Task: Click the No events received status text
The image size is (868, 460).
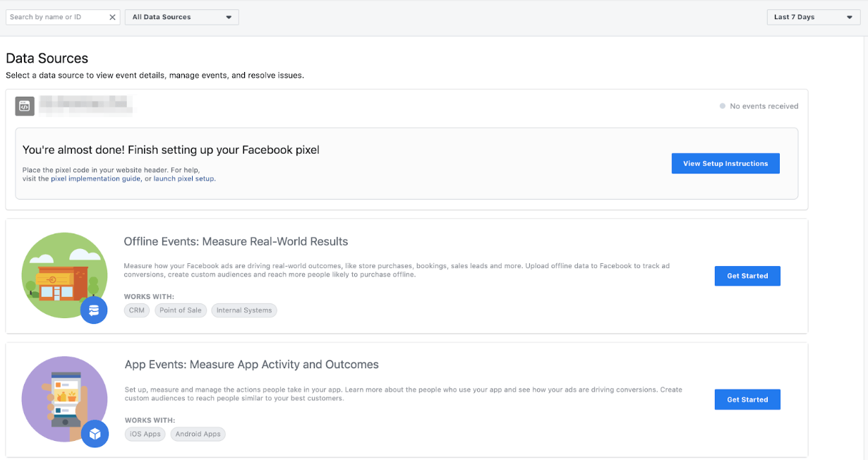Action: (764, 106)
